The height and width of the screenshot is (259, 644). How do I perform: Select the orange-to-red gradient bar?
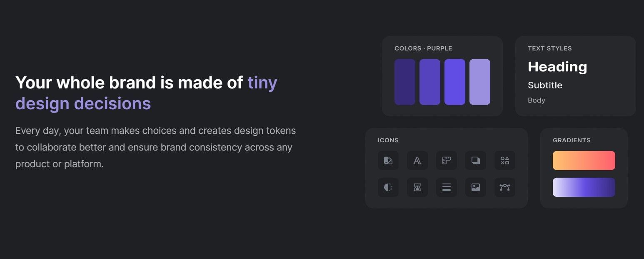(x=584, y=160)
